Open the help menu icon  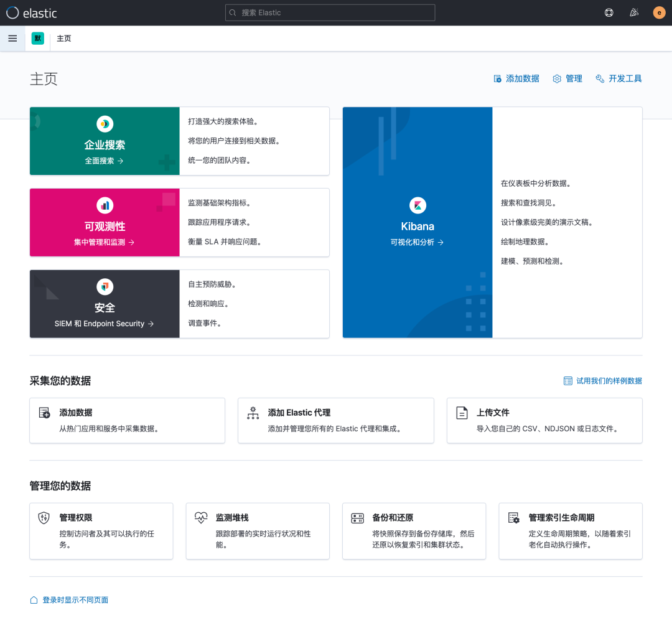[609, 13]
